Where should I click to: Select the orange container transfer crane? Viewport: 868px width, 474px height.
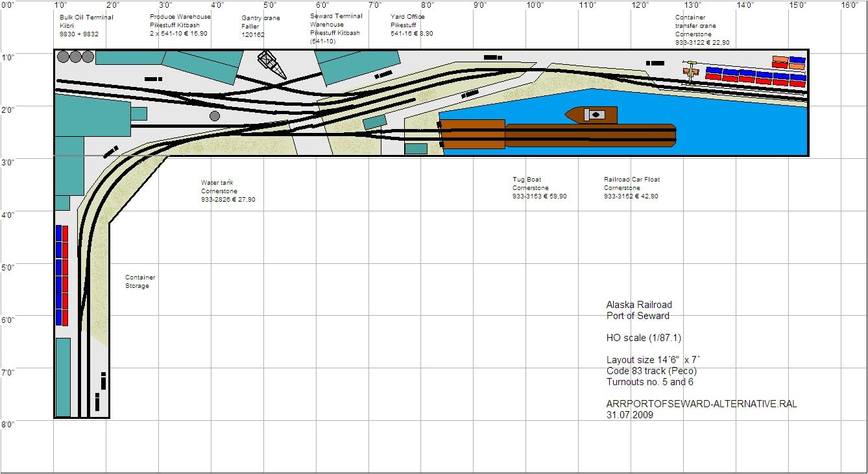point(692,71)
